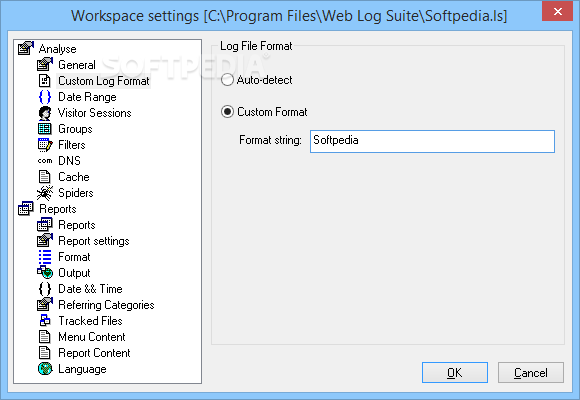Click the Language globe icon
This screenshot has width=580, height=400.
click(45, 369)
